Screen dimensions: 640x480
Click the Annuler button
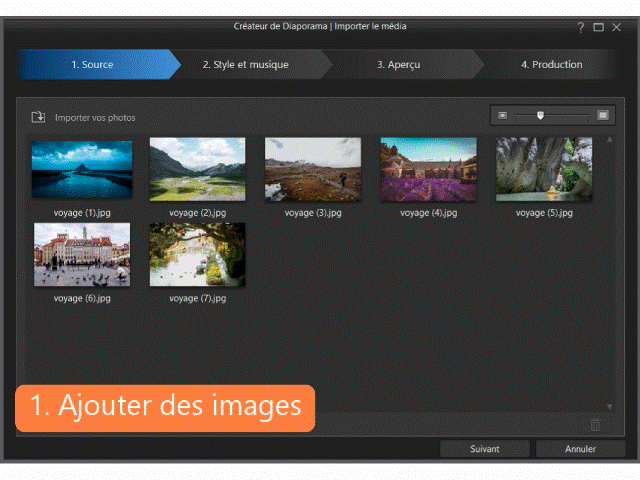coord(580,449)
